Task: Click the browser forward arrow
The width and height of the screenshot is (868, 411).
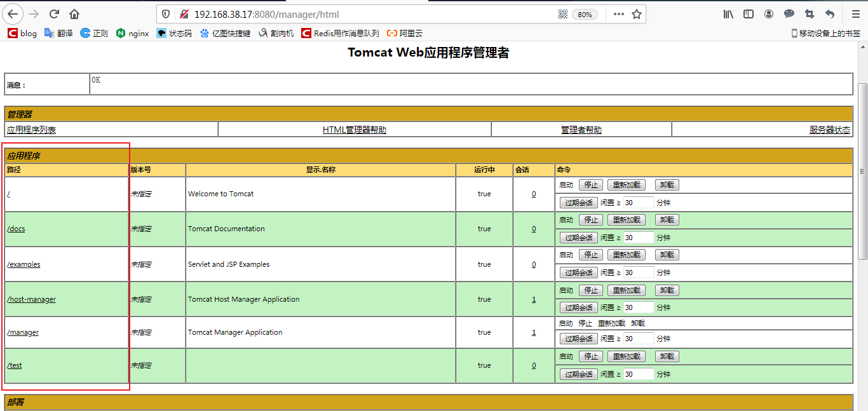Action: (x=34, y=14)
